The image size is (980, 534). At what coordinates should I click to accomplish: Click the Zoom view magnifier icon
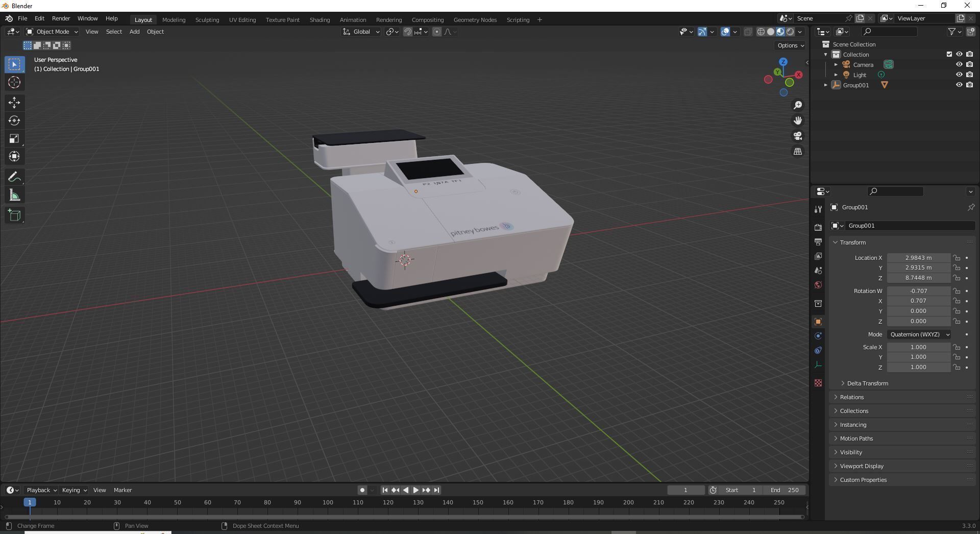tap(797, 105)
